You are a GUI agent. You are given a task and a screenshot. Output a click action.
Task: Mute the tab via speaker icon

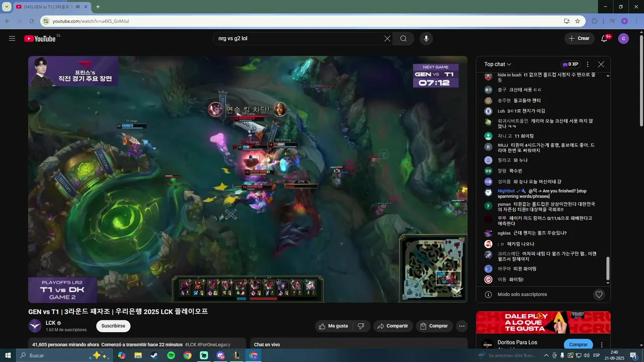click(78, 7)
